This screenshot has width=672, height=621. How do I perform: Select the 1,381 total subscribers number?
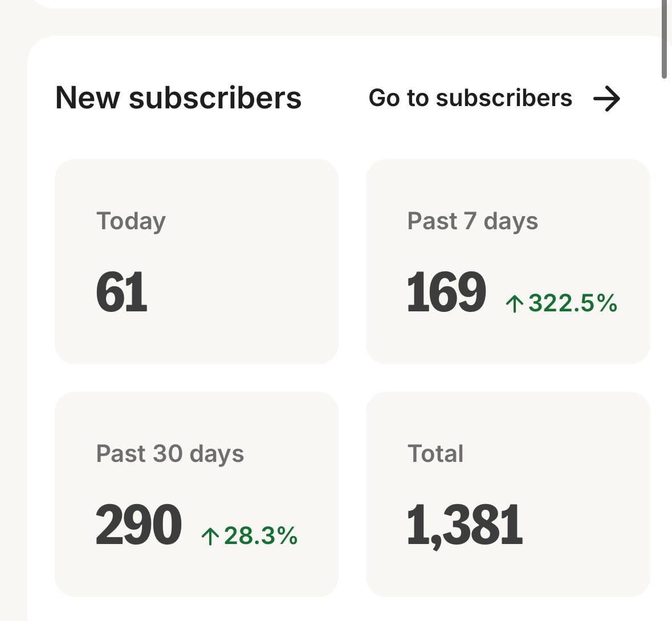tap(465, 525)
